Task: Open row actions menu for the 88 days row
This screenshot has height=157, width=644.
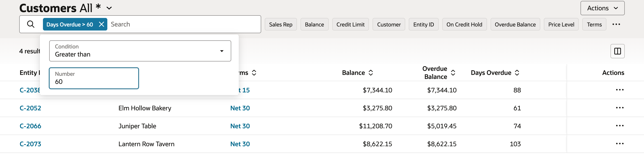Action: 619,90
